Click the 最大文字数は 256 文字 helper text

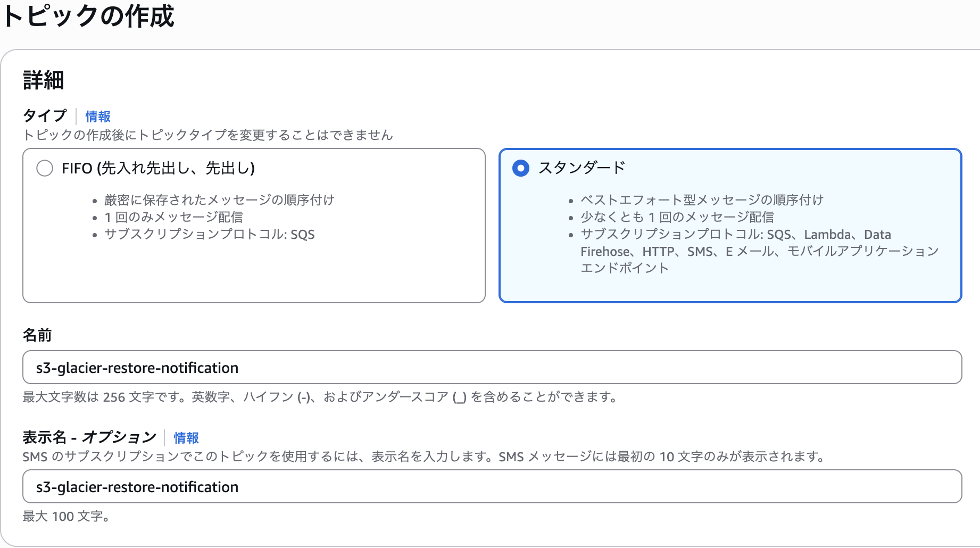(319, 397)
